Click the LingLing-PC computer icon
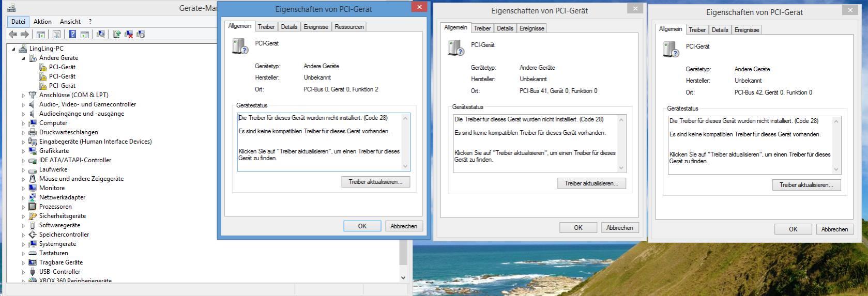The height and width of the screenshot is (296, 868). point(23,49)
